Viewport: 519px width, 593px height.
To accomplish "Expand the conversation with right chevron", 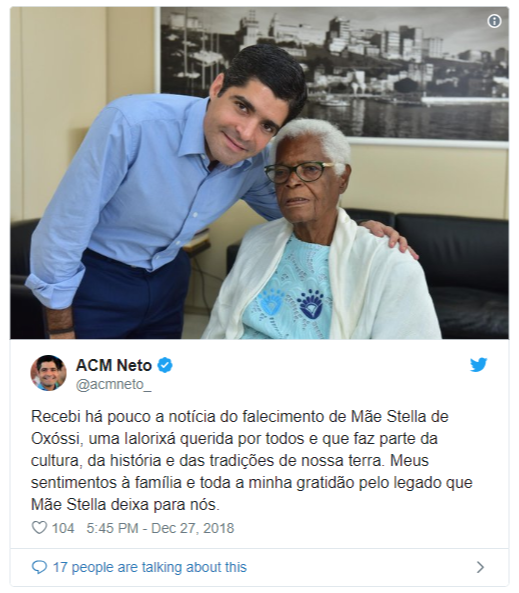I will [480, 567].
